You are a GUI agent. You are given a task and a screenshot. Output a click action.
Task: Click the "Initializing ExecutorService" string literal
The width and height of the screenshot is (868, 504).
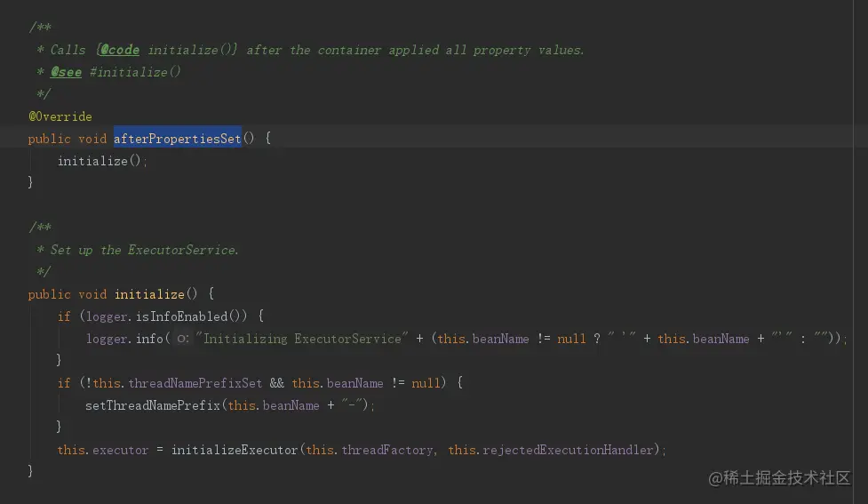pyautogui.click(x=302, y=339)
